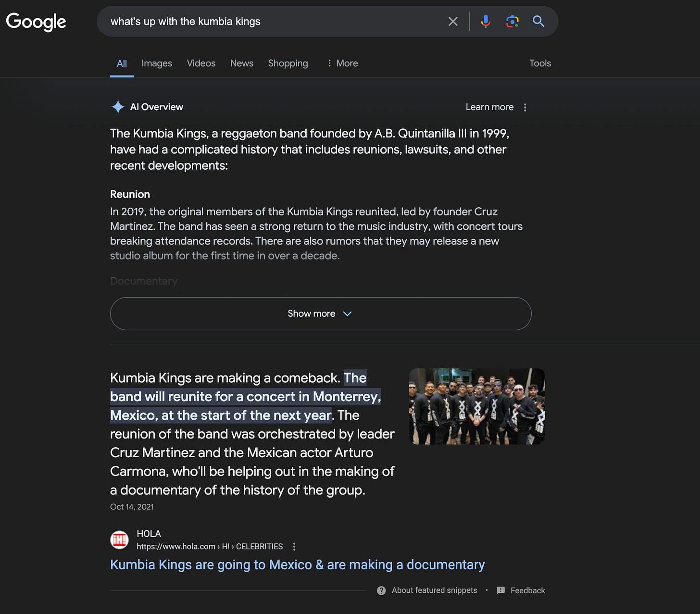
Task: Click the Reunion heading in AI Overview
Action: tap(130, 194)
